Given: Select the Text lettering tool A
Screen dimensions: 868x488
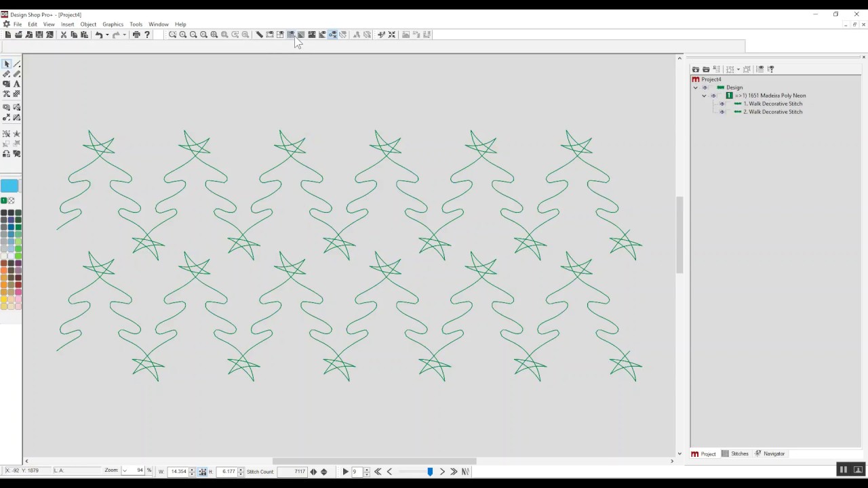Looking at the screenshot, I should tap(16, 84).
